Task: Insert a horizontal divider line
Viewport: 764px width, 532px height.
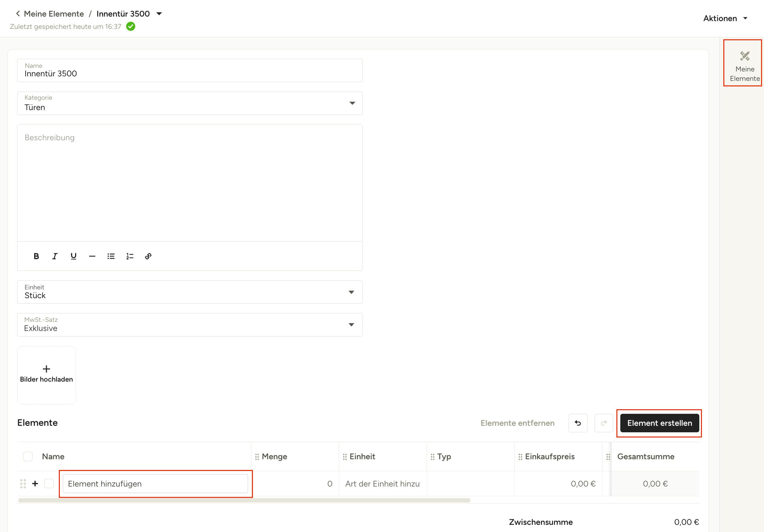Action: click(92, 256)
